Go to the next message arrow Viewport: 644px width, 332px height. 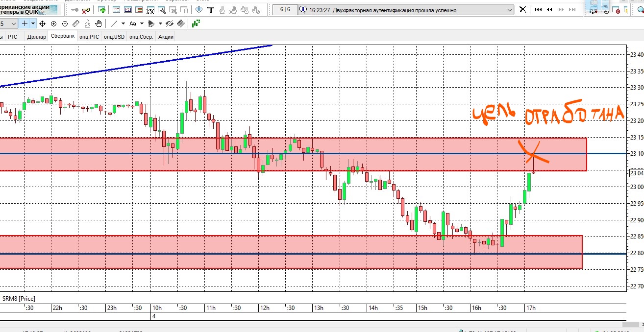point(561,9)
